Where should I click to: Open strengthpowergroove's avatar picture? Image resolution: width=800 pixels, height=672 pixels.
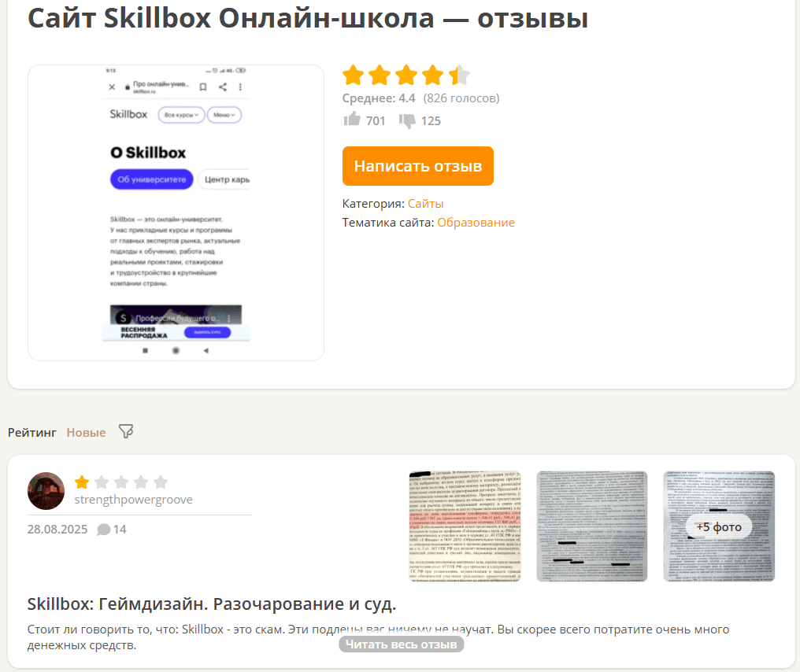coord(46,491)
